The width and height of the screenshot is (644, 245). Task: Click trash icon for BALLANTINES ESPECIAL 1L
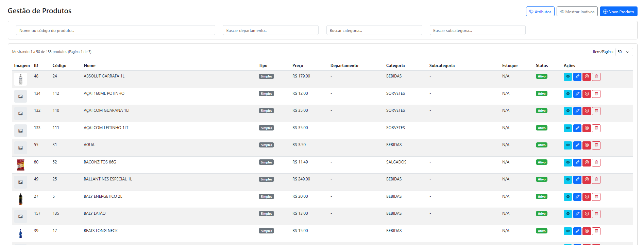(596, 180)
